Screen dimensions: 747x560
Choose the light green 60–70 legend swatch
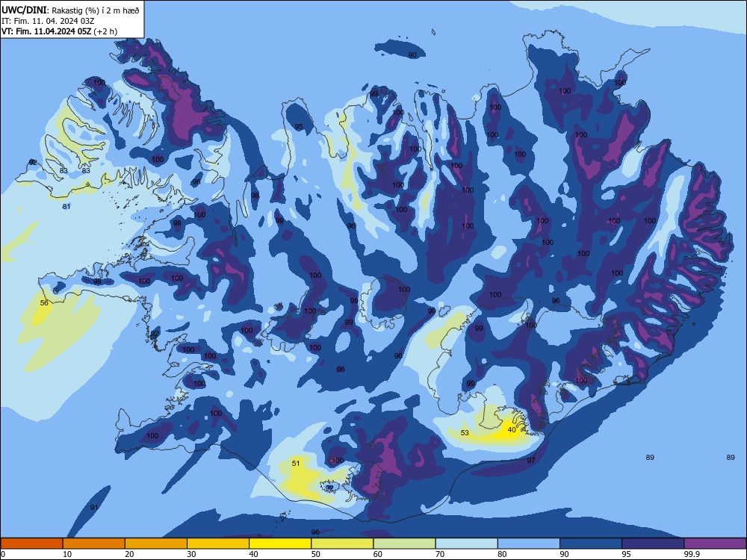coord(404,544)
